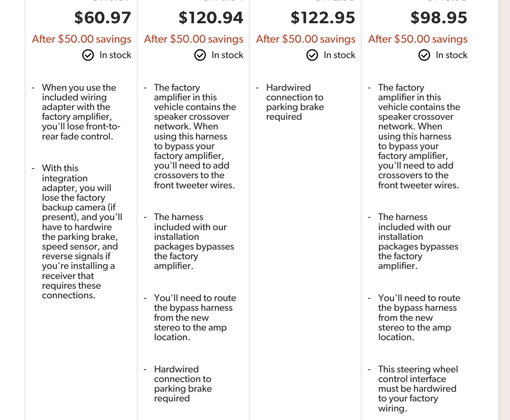Viewport: 510px width, 420px height.
Task: Click the in-stock checkmark icon under $122.95
Action: [312, 55]
